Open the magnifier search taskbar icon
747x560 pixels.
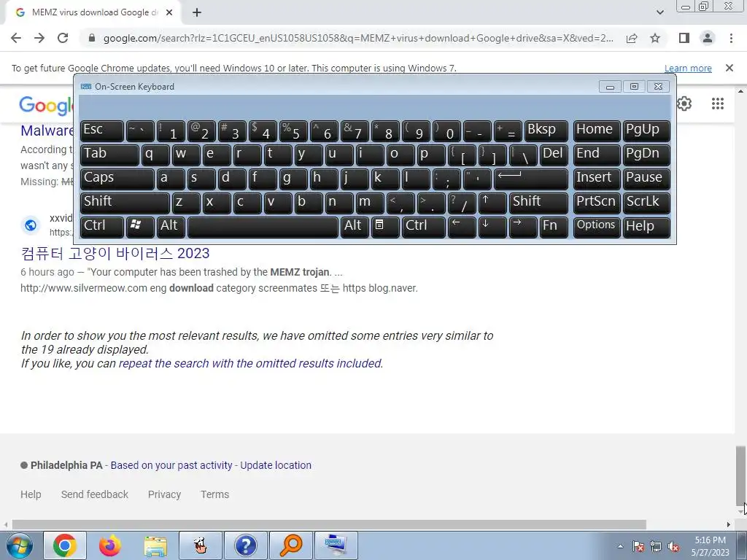pos(291,545)
